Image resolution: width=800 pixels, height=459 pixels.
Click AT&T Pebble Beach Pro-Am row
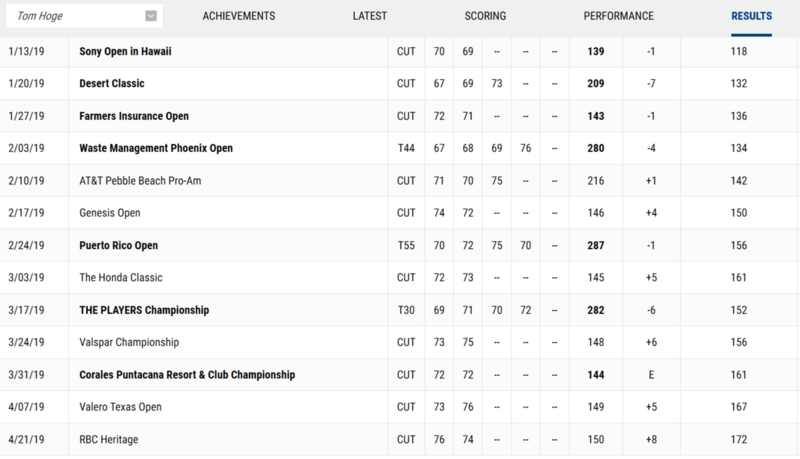138,181
